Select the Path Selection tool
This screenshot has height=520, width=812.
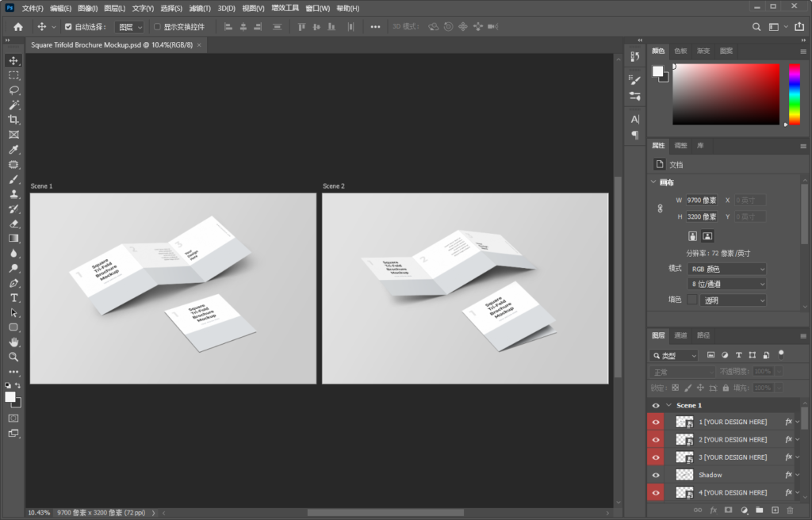tap(13, 313)
